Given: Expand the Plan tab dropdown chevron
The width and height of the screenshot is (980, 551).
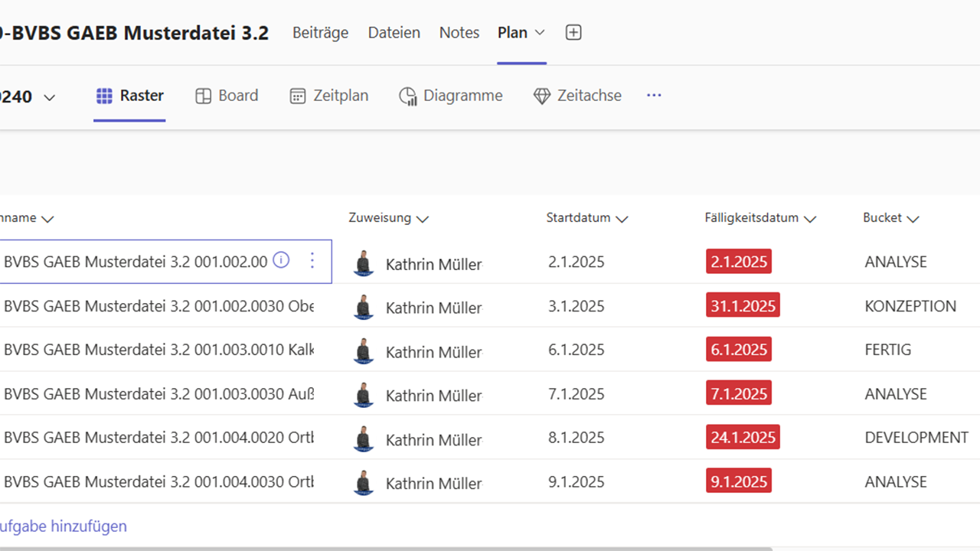Looking at the screenshot, I should 540,33.
